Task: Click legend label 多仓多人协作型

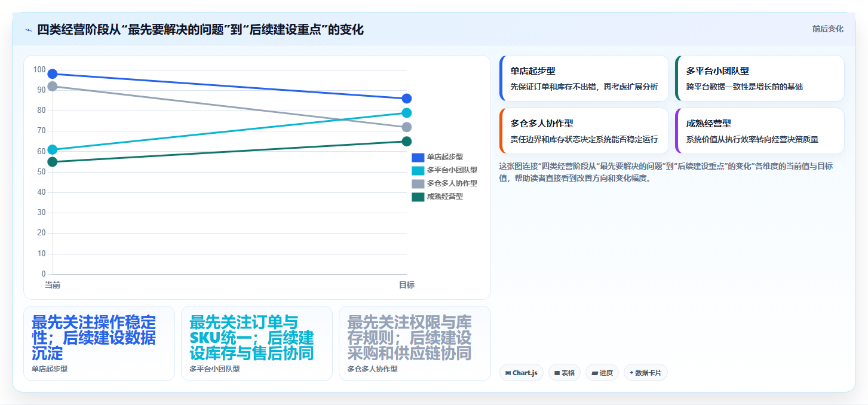Action: tap(452, 183)
